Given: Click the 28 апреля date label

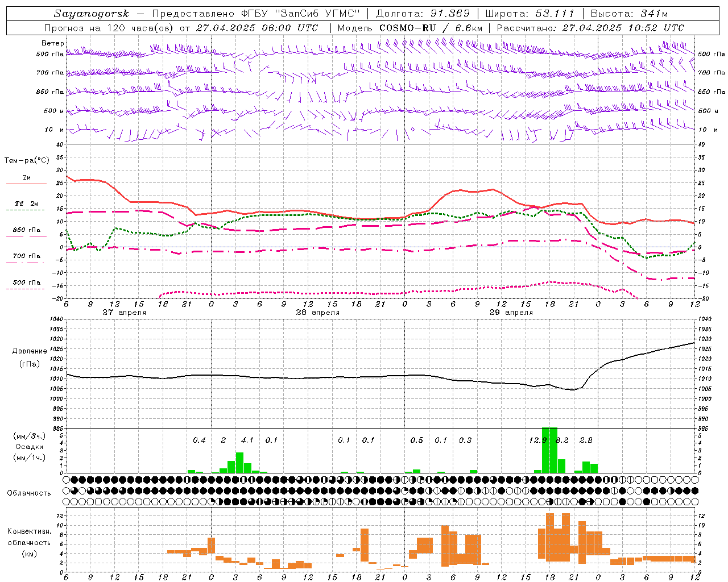Looking at the screenshot, I should [x=318, y=313].
